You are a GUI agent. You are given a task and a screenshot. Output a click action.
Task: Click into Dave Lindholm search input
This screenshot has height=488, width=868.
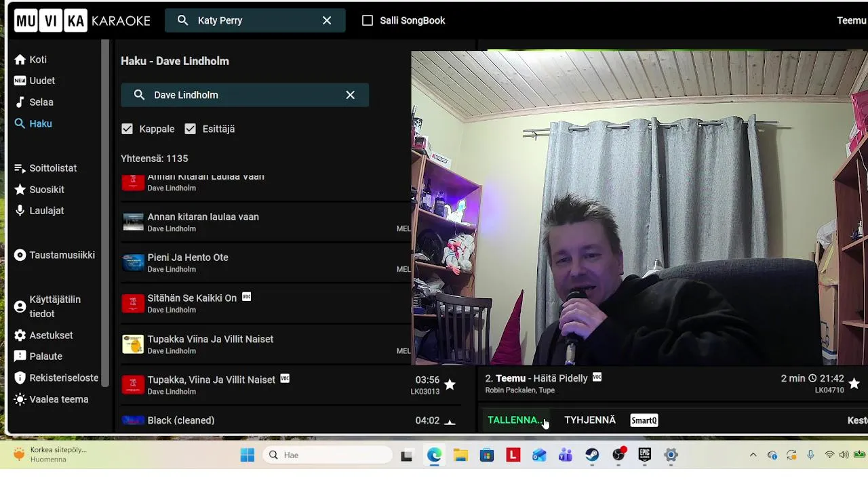pyautogui.click(x=245, y=95)
